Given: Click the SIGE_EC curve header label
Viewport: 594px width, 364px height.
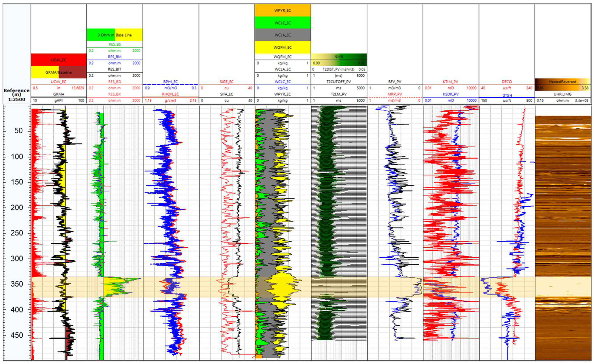Looking at the screenshot, I should pyautogui.click(x=227, y=82).
